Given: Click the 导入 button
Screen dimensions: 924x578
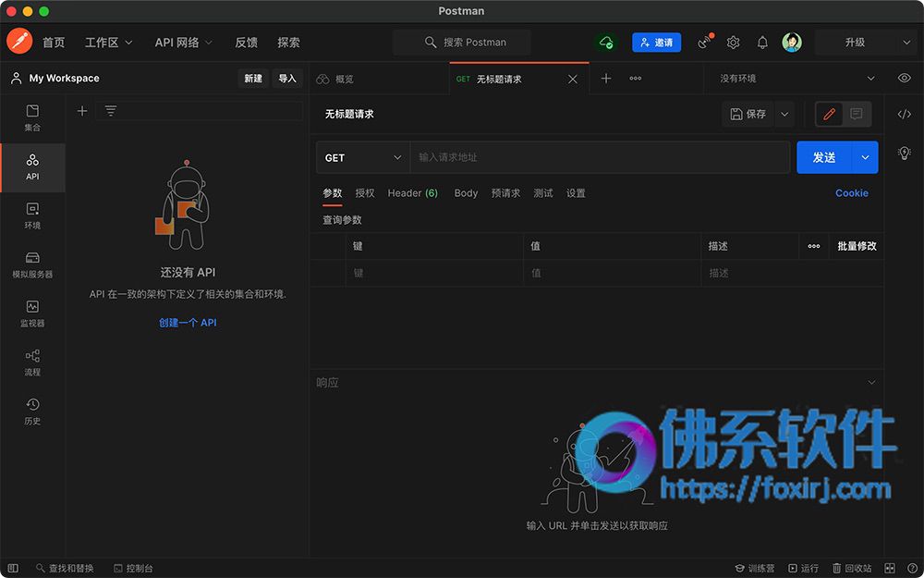Looking at the screenshot, I should 287,79.
